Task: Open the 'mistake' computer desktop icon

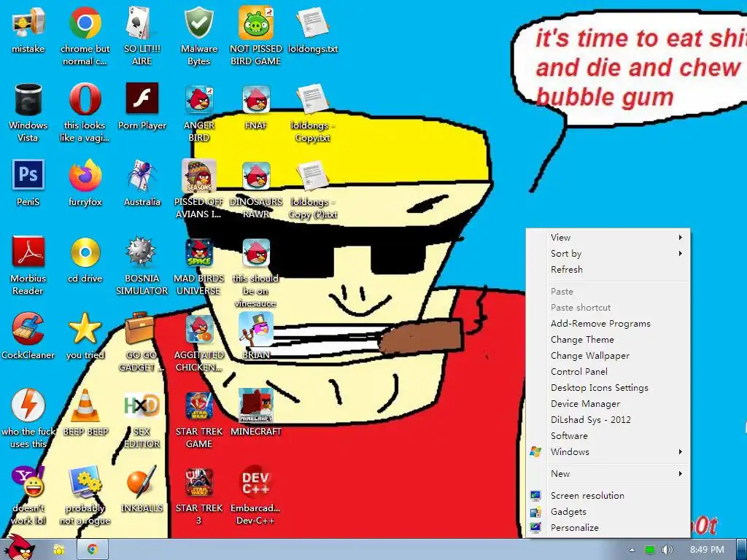Action: click(28, 23)
